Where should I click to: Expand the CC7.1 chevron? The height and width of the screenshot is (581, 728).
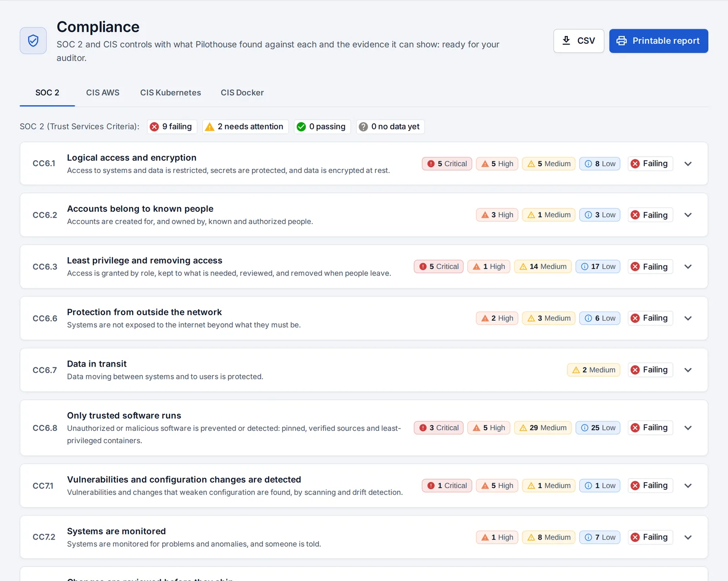click(688, 486)
